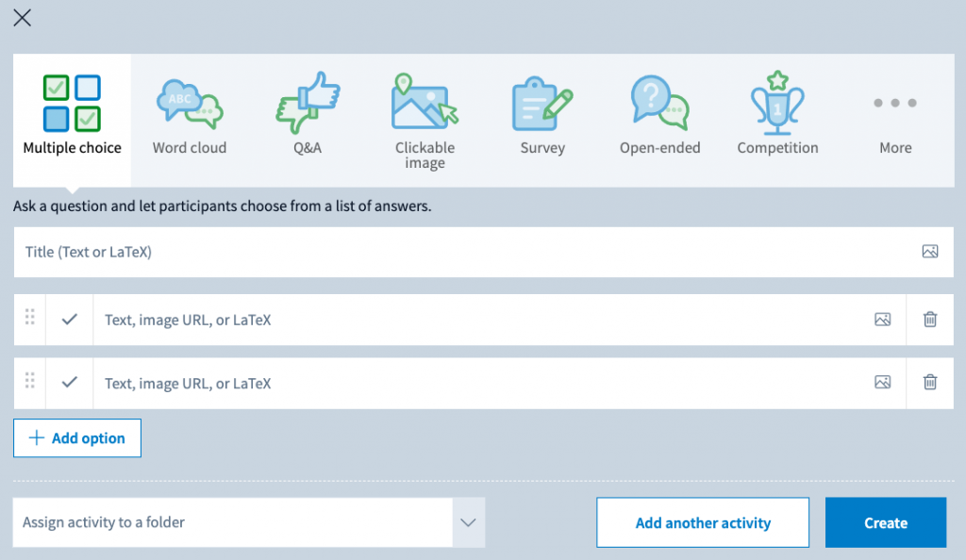The image size is (966, 560).
Task: Click the Title text input field
Action: [x=462, y=252]
